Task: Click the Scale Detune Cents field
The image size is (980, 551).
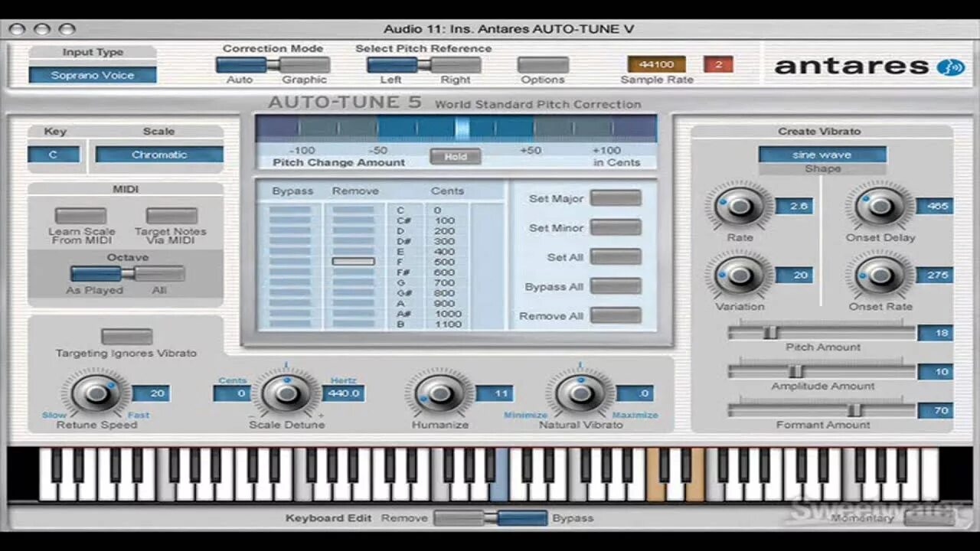Action: click(x=232, y=393)
